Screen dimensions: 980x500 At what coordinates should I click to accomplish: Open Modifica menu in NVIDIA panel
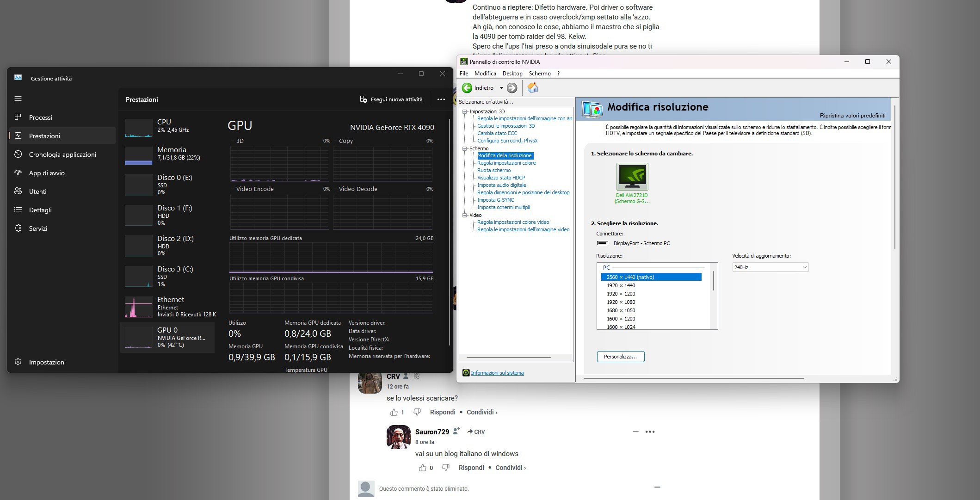pos(485,74)
